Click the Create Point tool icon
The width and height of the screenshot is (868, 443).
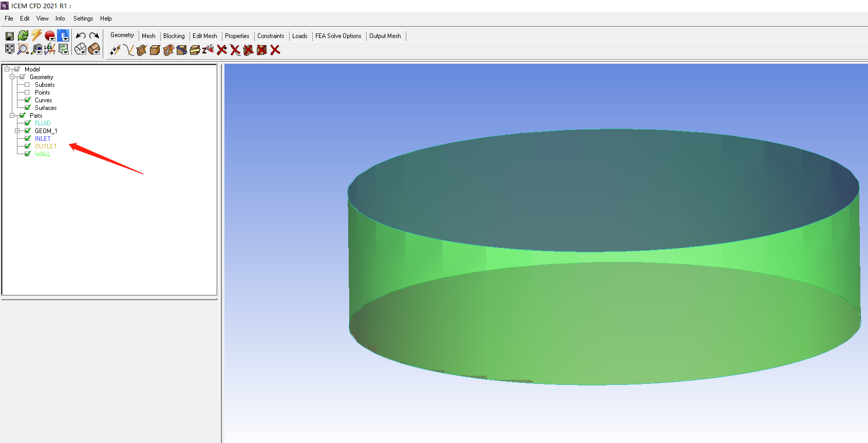coord(115,50)
